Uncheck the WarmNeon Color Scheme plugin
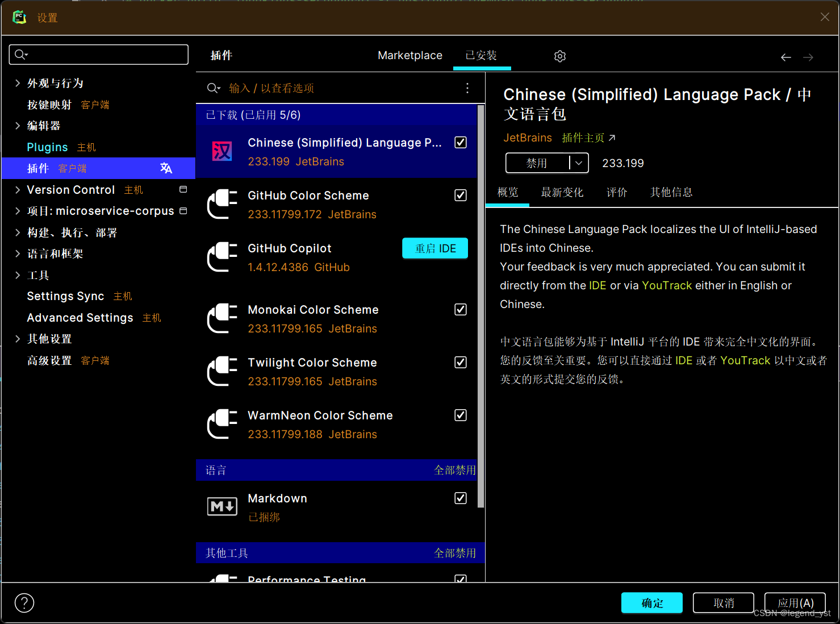The height and width of the screenshot is (624, 840). coord(461,415)
